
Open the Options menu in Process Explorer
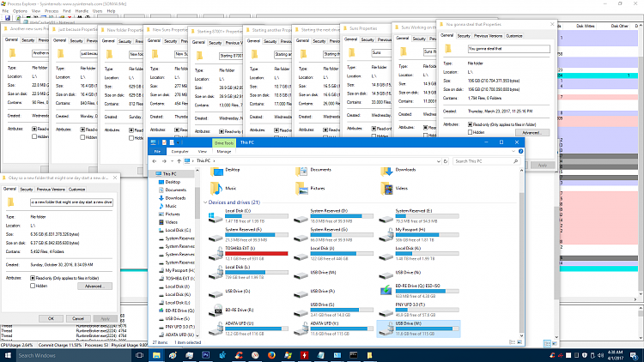[20, 11]
